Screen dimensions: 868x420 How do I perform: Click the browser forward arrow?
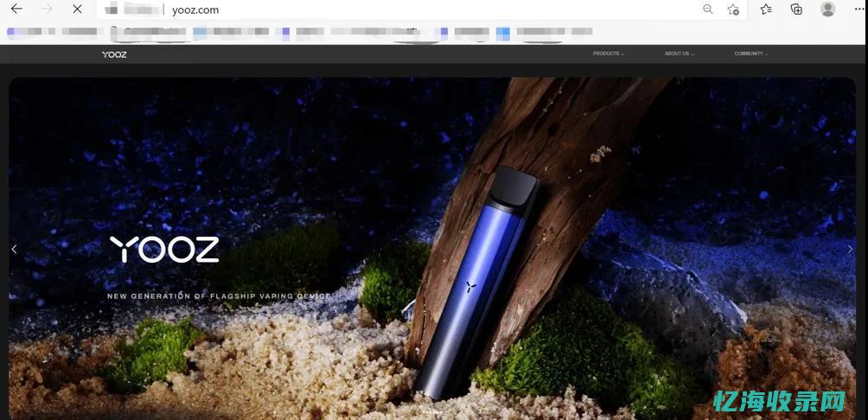pyautogui.click(x=47, y=9)
